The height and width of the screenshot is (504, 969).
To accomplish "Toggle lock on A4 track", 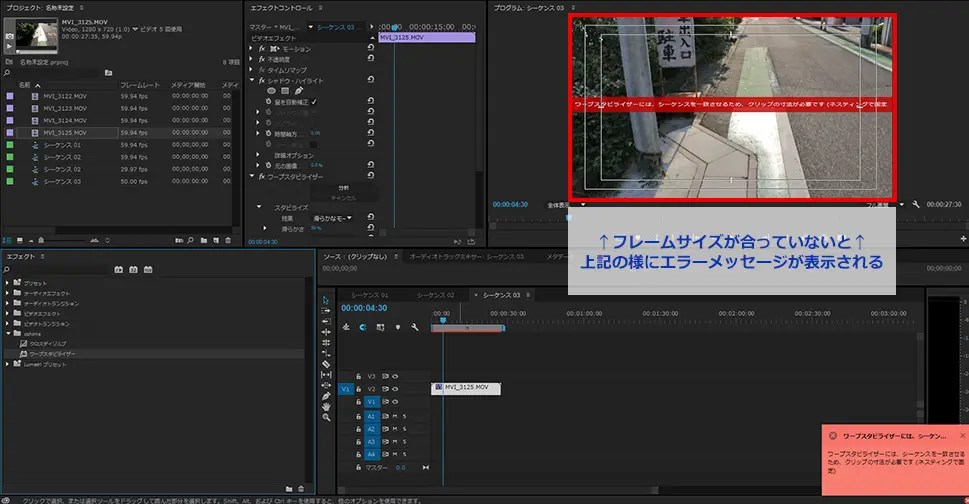I will (358, 455).
